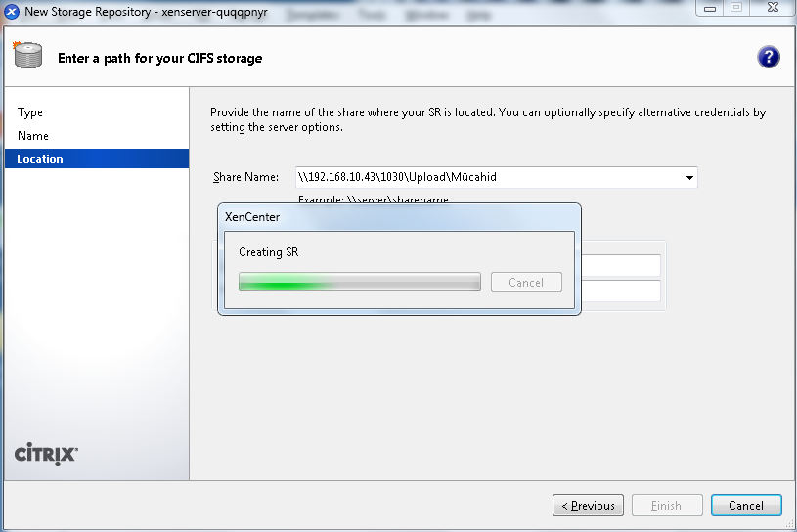Click the storage repository disk icon
Image resolution: width=797 pixels, height=532 pixels.
pos(28,55)
